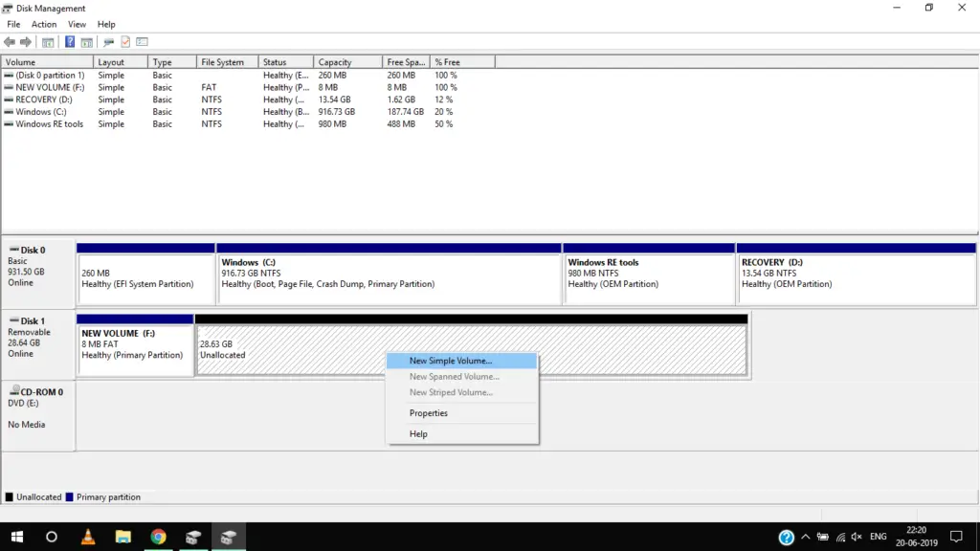Select RECOVERY (D:) 13.54 GB partition block
This screenshot has height=551, width=980.
pyautogui.click(x=857, y=275)
